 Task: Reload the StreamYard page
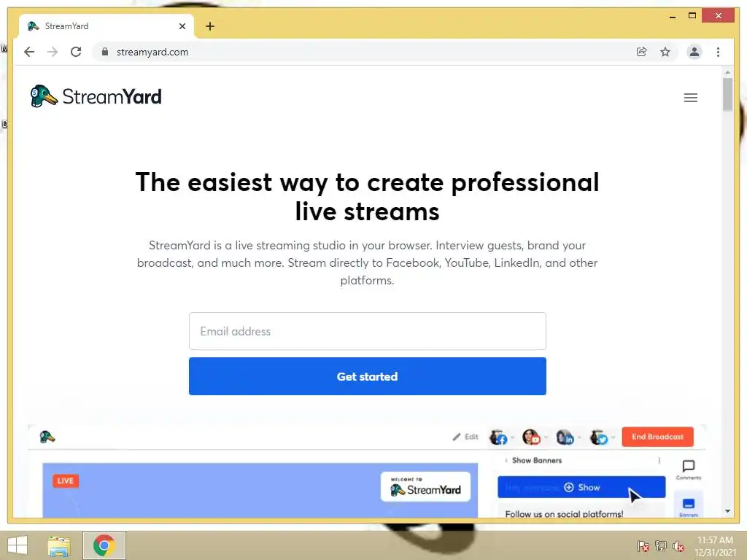(76, 52)
